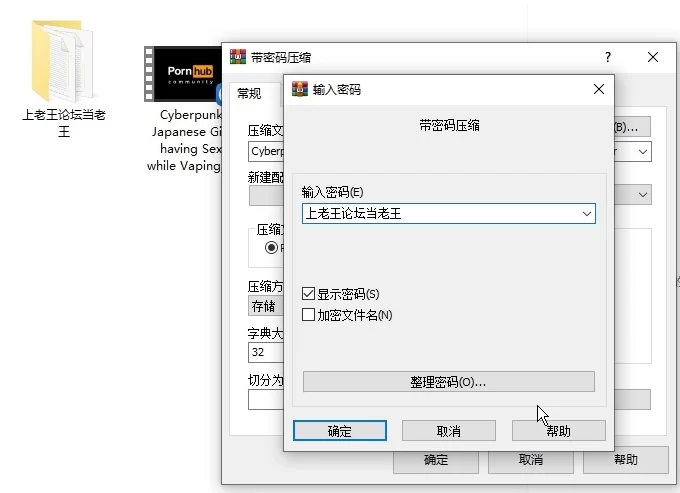Viewport: 680px width, 493px height.
Task: Click the archive name field starting with Cyber
Action: click(x=266, y=151)
